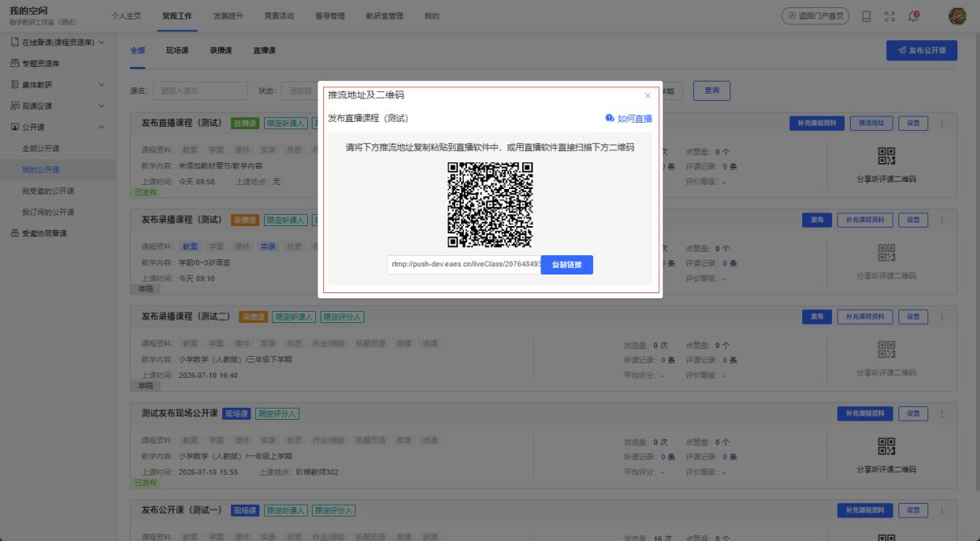This screenshot has width=980, height=541.
Task: Open 我的 top menu
Action: pos(432,17)
